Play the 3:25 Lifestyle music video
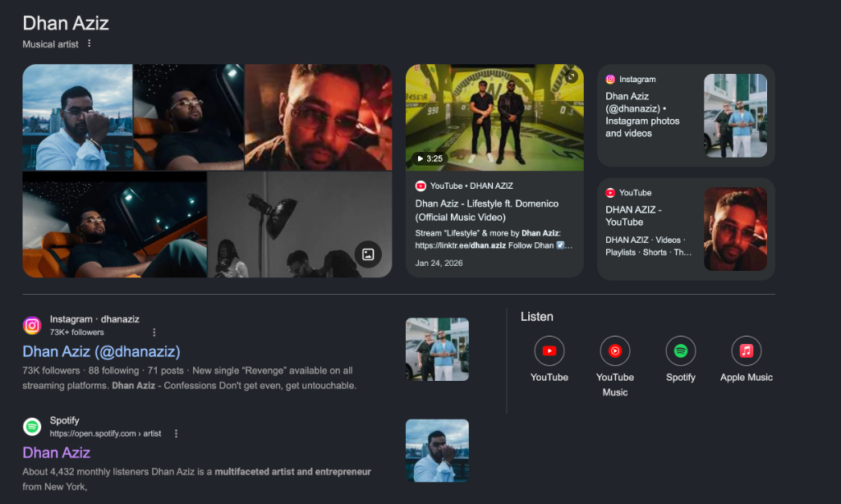 pyautogui.click(x=494, y=117)
